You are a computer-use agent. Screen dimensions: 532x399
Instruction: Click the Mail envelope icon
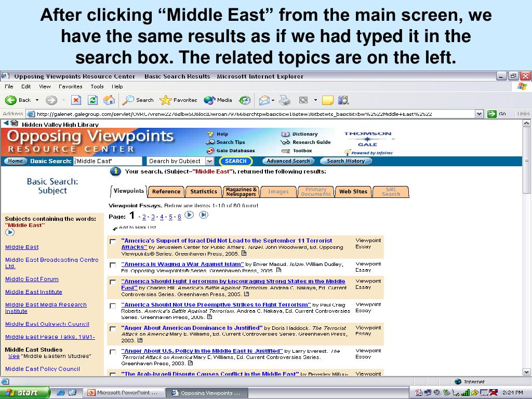264,100
